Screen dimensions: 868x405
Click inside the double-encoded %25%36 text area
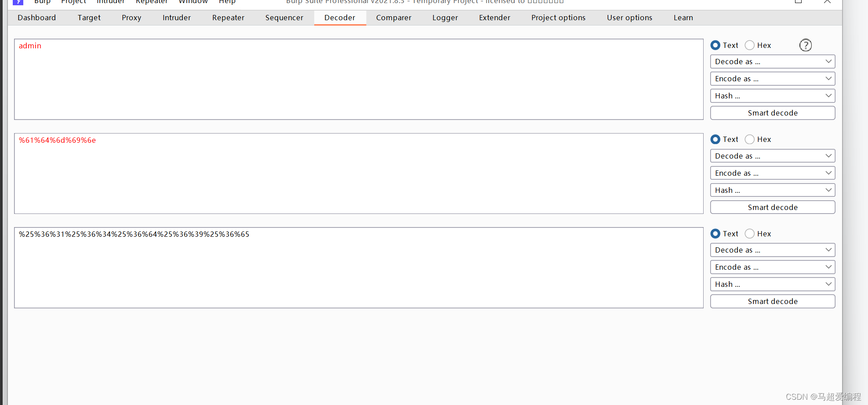click(x=359, y=268)
